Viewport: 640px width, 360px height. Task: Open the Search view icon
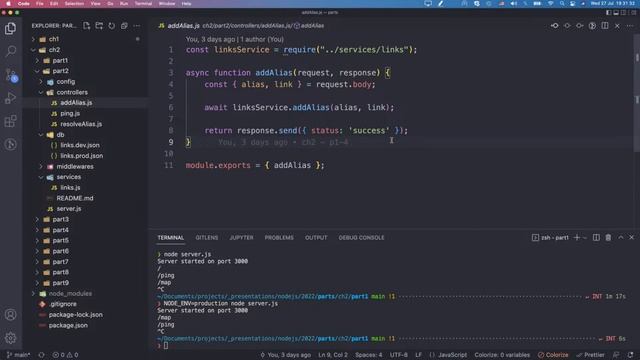11,51
